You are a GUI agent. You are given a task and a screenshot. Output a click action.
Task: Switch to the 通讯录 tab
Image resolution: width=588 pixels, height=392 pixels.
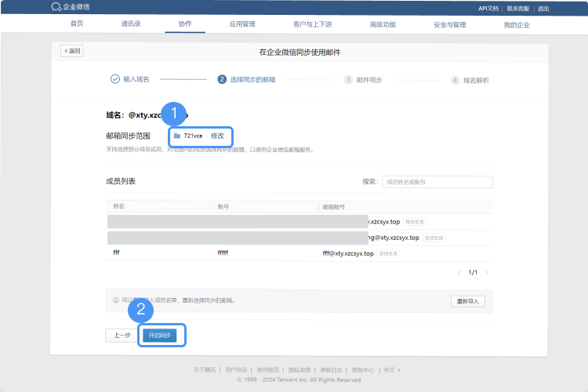tap(131, 24)
